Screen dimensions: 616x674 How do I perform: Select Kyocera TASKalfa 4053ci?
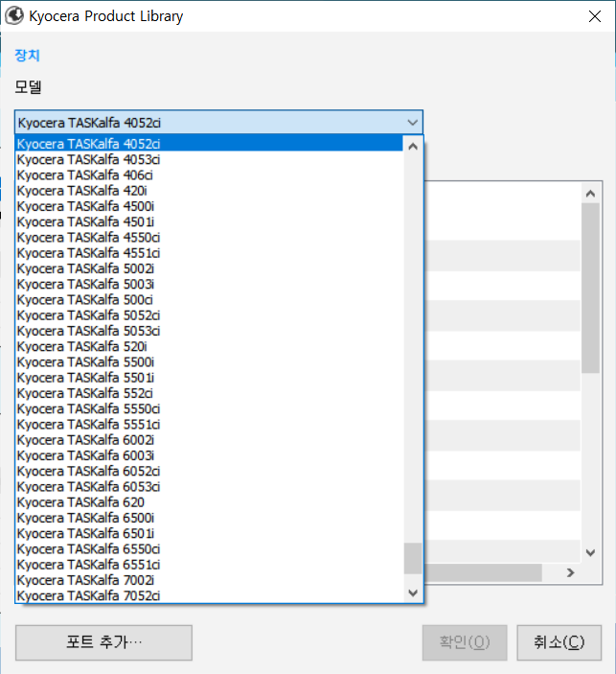click(x=209, y=159)
